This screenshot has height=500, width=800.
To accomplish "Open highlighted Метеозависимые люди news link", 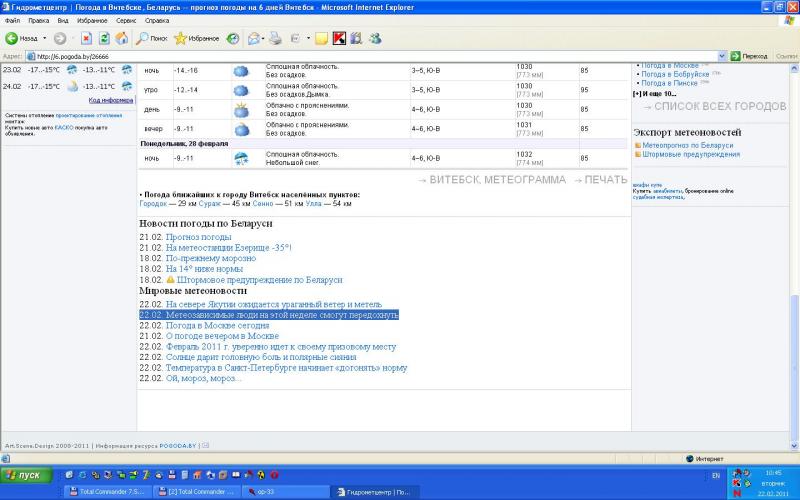I will [282, 315].
